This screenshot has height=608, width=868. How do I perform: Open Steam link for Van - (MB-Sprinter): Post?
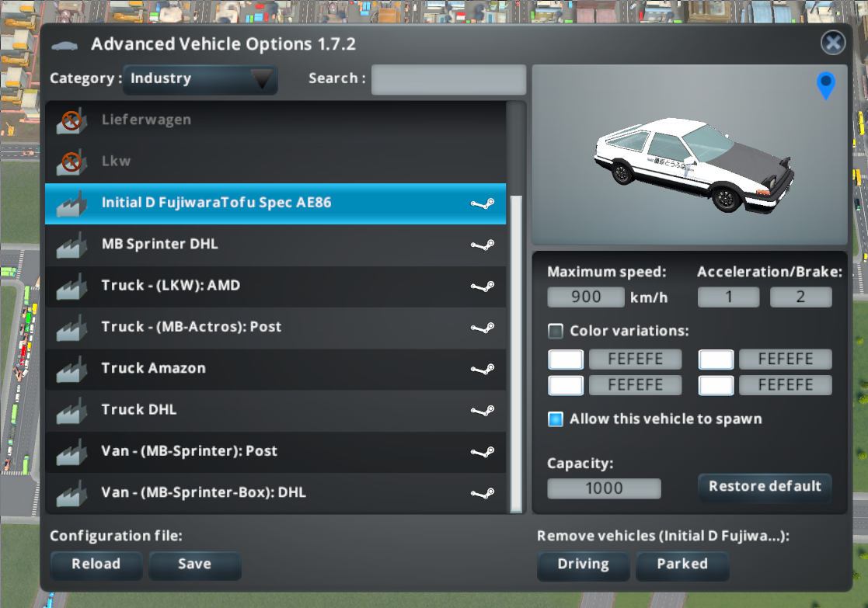[x=482, y=453]
